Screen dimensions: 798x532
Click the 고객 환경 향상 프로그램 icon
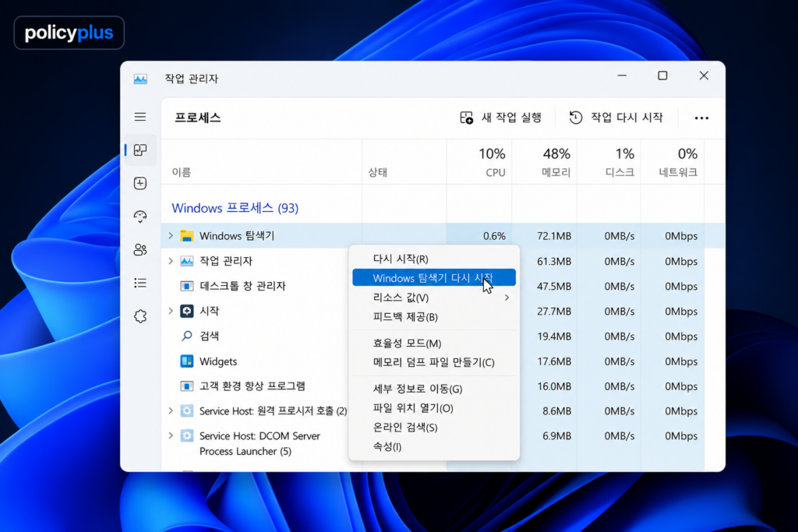[x=187, y=386]
